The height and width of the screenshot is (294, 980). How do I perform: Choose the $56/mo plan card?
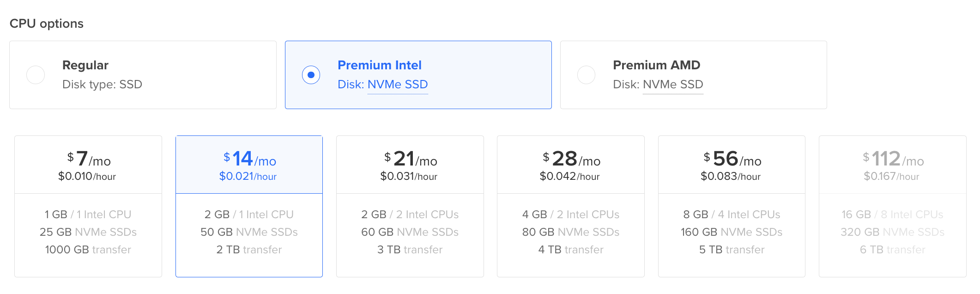tap(732, 206)
